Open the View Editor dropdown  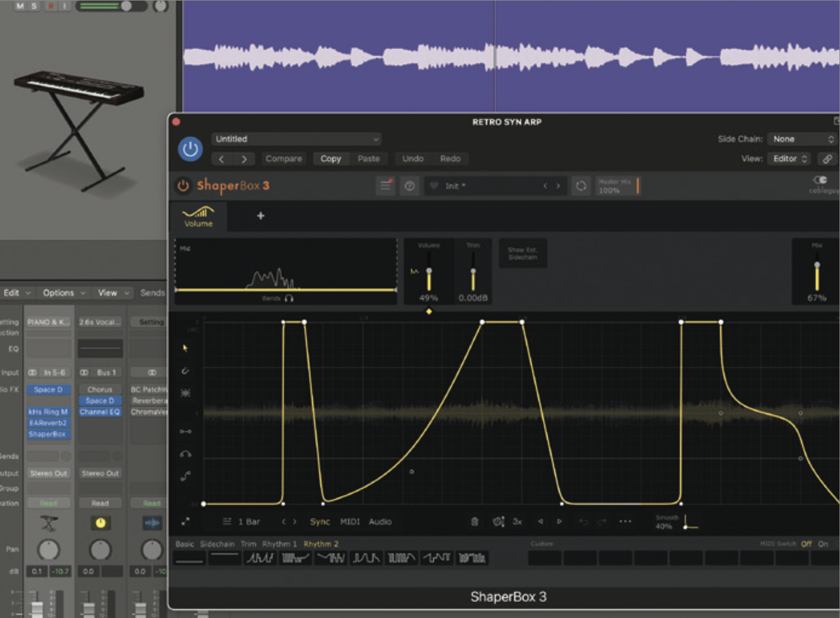pos(788,159)
